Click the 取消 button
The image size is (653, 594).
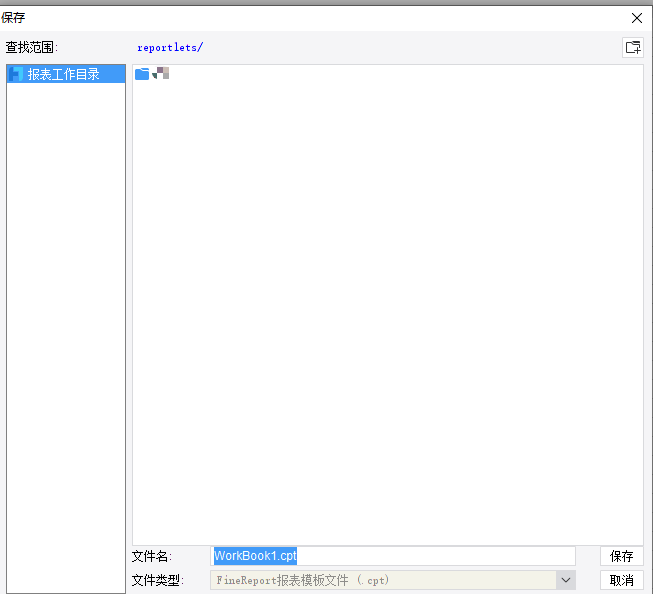[621, 580]
